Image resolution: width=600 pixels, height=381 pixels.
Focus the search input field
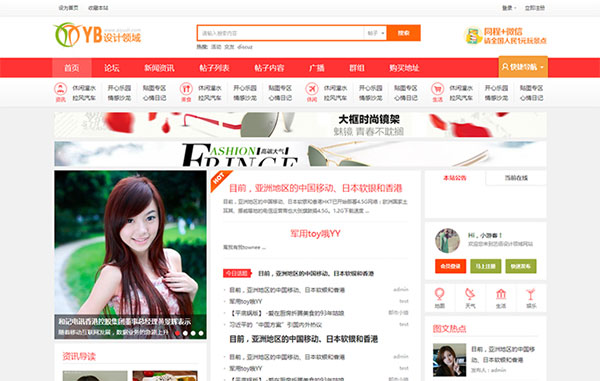coord(280,33)
